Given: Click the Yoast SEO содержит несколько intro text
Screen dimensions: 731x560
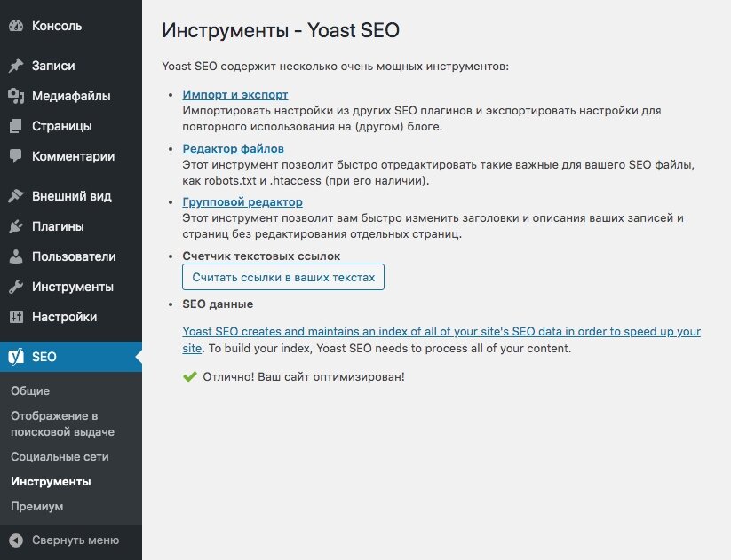Looking at the screenshot, I should tap(335, 67).
